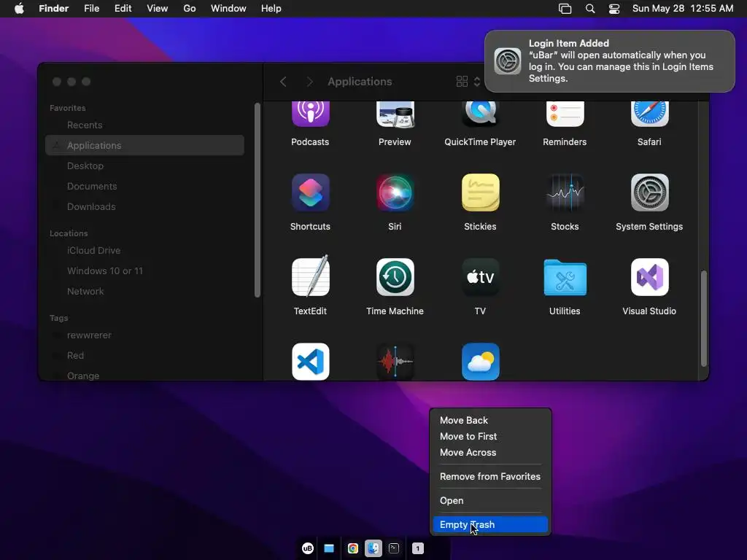Open the Reminders app icon
Screen dimensions: 747x560
tap(565, 114)
